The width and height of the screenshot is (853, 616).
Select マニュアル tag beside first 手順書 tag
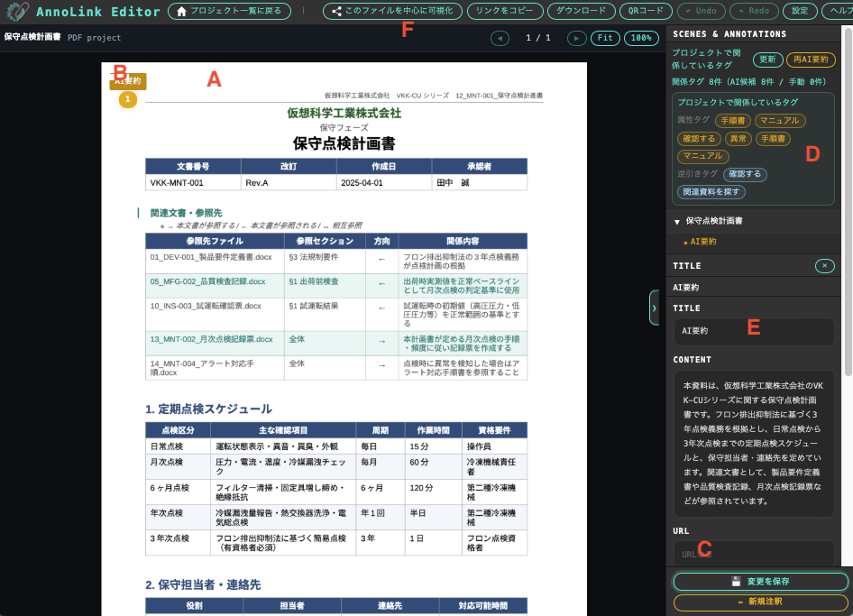[780, 121]
